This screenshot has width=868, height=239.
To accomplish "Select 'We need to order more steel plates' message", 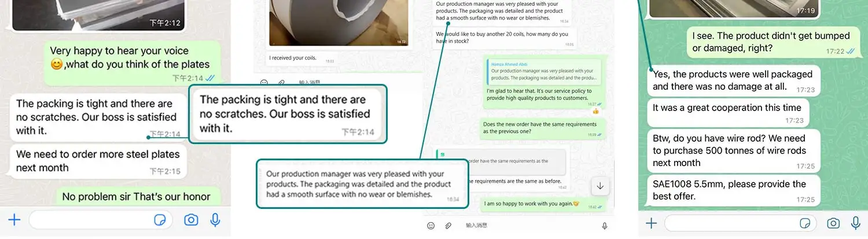I will [97, 161].
